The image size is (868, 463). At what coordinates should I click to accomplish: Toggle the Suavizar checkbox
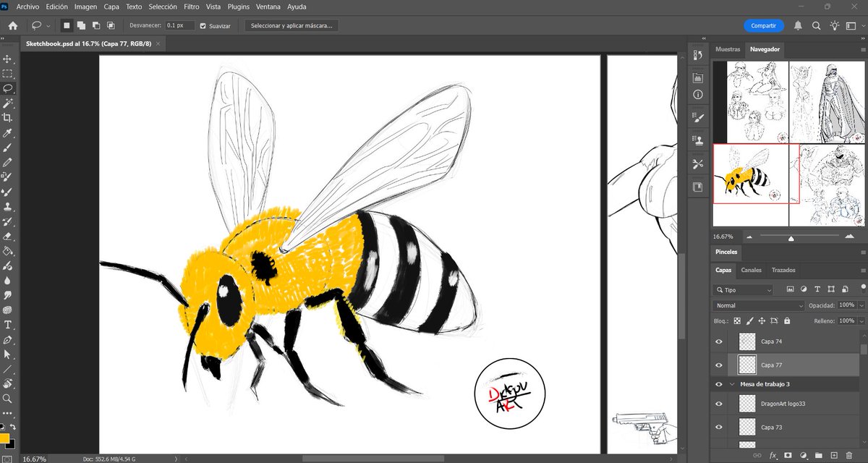click(203, 25)
